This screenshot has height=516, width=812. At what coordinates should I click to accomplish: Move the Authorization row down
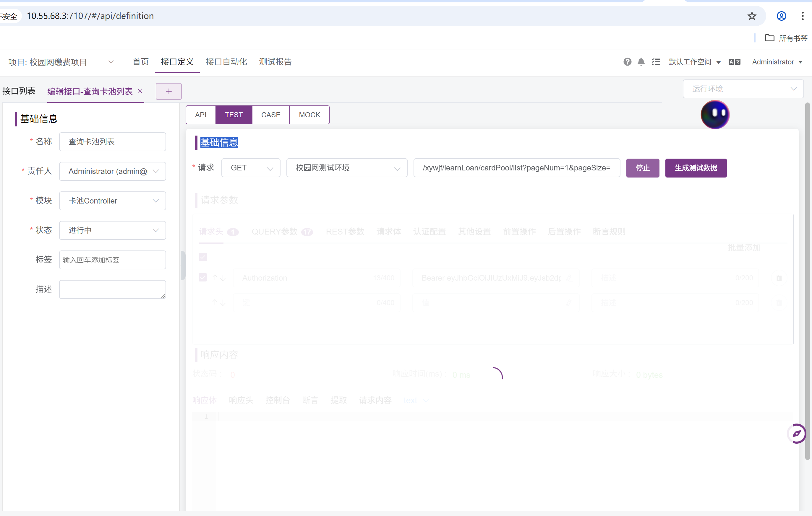(x=223, y=278)
